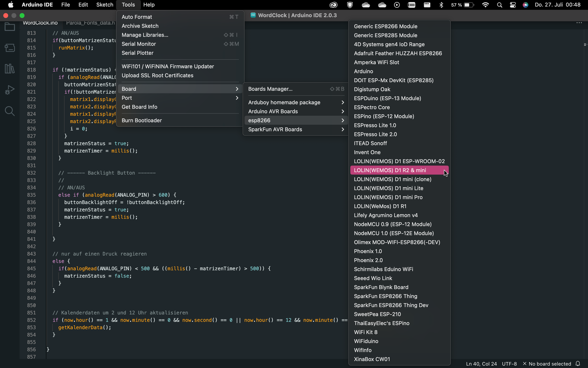The height and width of the screenshot is (368, 588).
Task: Select ESPresso Lite 2.0 board
Action: (399, 134)
